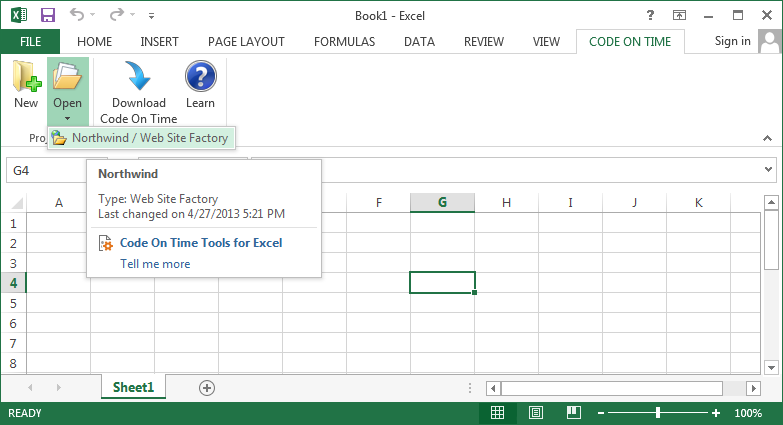Switch to Page Layout view in status bar
The image size is (783, 425).
536,413
